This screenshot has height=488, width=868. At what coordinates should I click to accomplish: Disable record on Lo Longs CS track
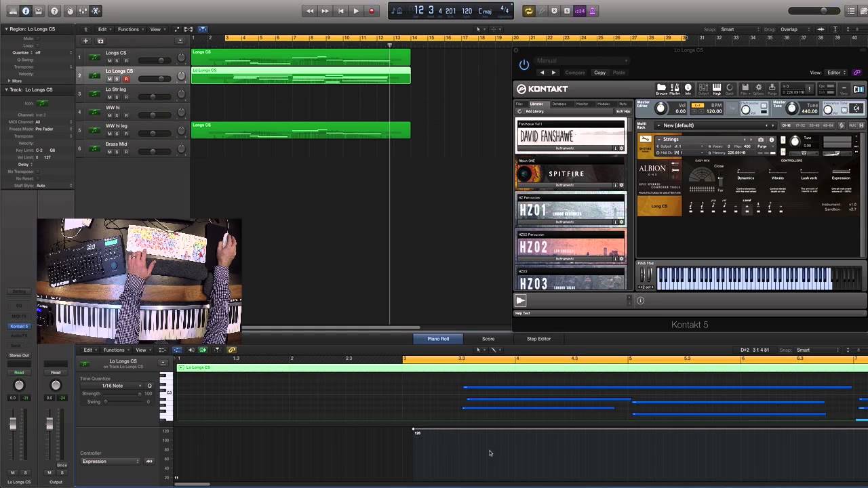pyautogui.click(x=125, y=79)
